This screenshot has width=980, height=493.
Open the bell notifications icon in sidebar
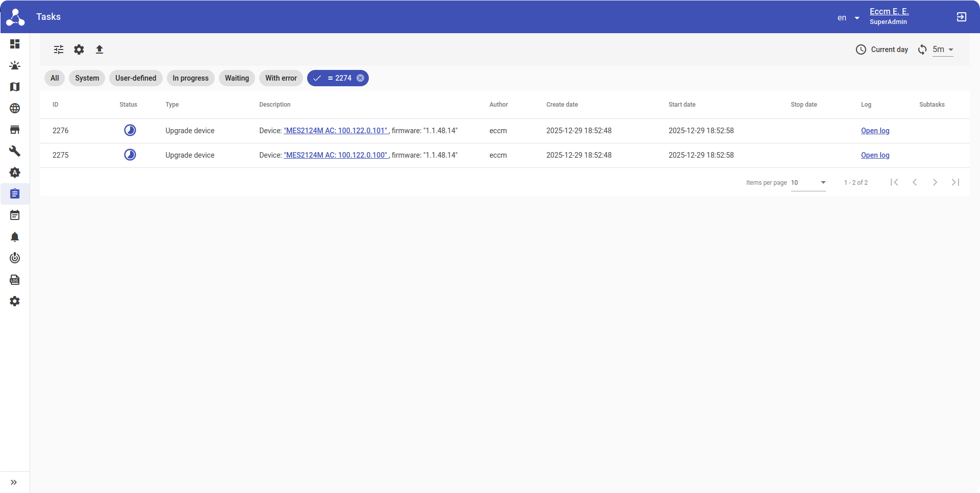[15, 237]
